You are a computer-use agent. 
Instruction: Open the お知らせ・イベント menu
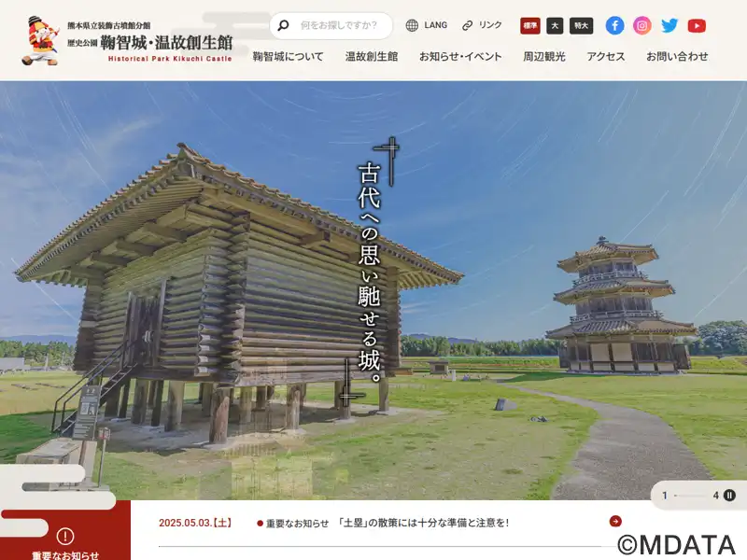(460, 57)
